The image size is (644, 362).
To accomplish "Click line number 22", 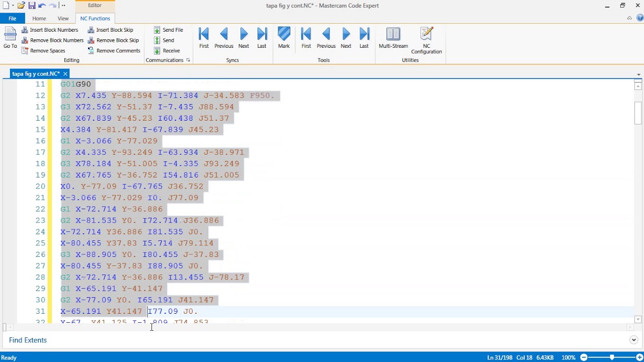I will point(40,209).
